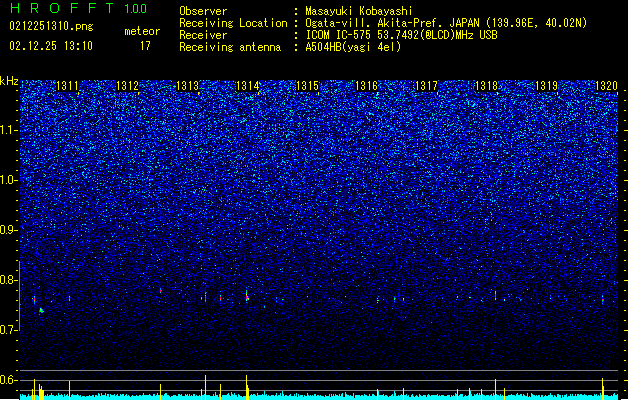Click the meteor count value 17

pyautogui.click(x=145, y=46)
